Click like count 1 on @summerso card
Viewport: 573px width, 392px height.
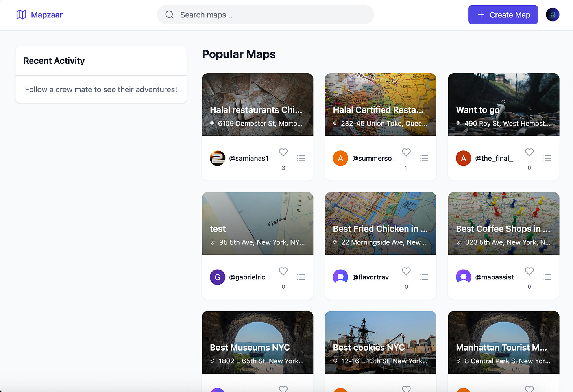pyautogui.click(x=407, y=168)
